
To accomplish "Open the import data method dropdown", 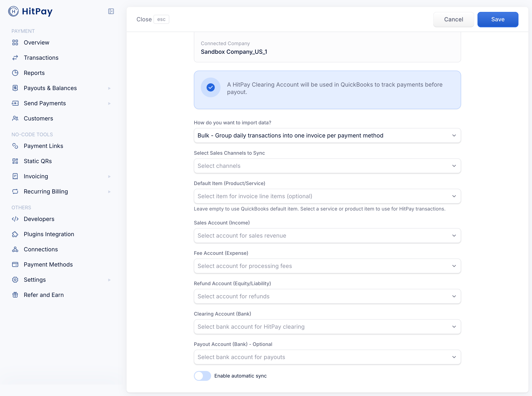I will coord(327,135).
